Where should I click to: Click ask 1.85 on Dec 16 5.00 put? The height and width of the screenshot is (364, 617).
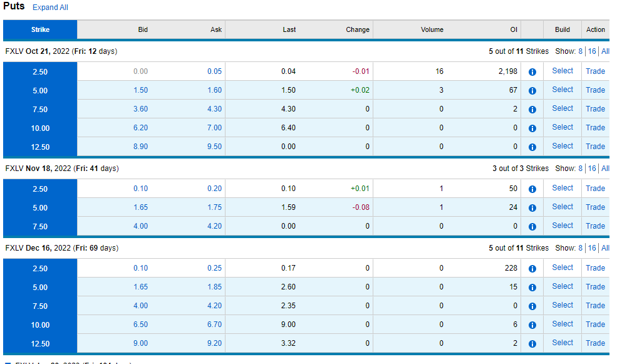214,287
